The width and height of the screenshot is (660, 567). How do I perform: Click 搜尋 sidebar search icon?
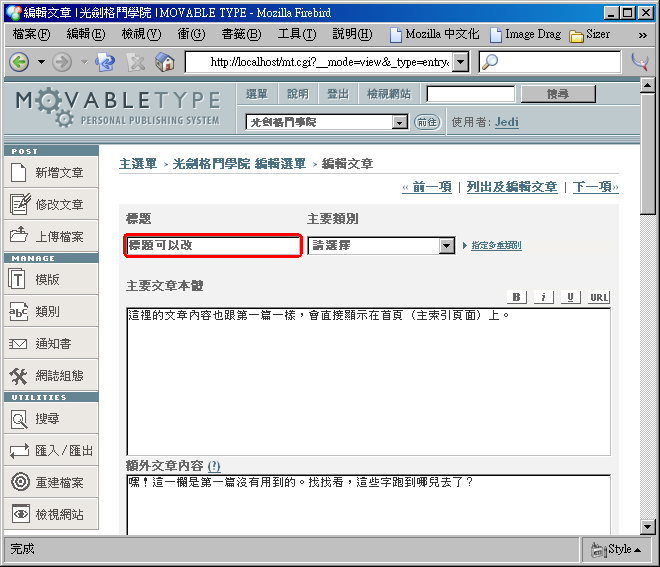(x=19, y=419)
